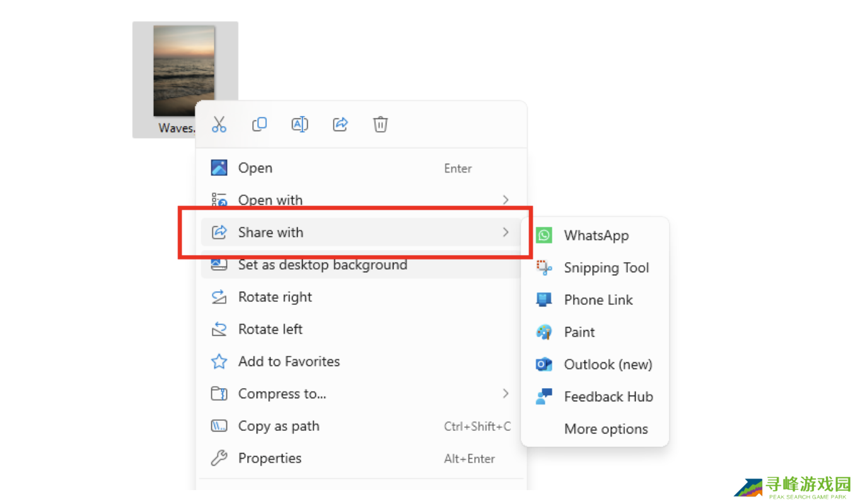
Task: Expand the Compress to submenu arrow
Action: (x=505, y=394)
